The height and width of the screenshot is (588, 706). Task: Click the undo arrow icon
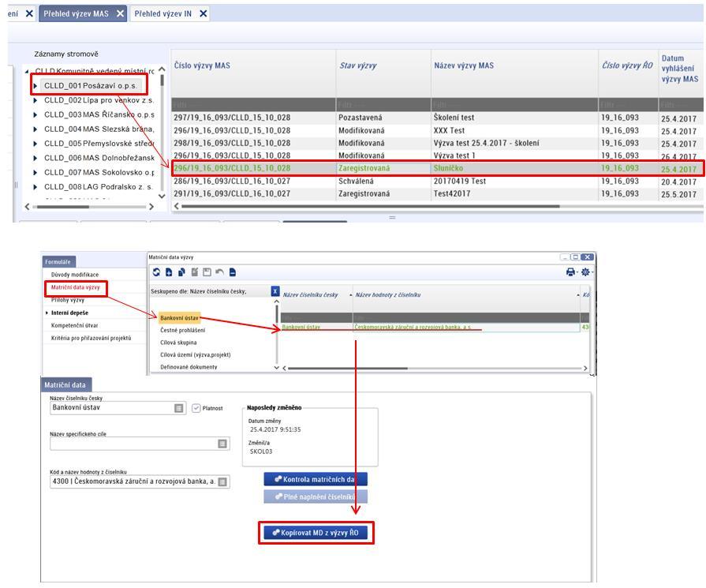220,272
